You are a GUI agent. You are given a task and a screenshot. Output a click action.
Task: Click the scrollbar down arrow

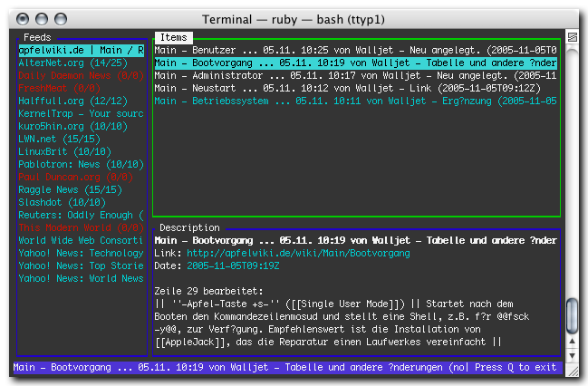click(573, 355)
